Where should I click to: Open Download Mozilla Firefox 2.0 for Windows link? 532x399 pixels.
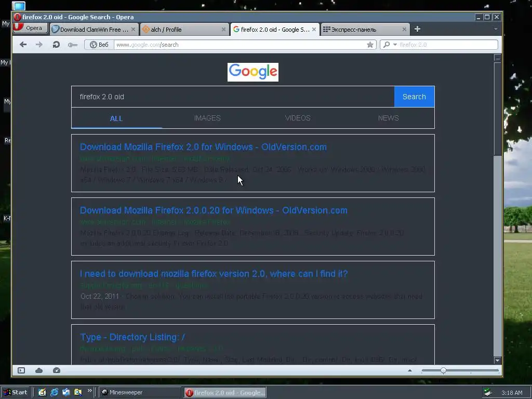click(203, 147)
